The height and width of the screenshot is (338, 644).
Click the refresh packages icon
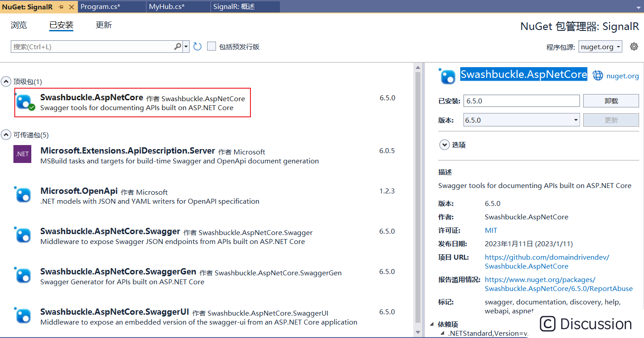pyautogui.click(x=197, y=46)
